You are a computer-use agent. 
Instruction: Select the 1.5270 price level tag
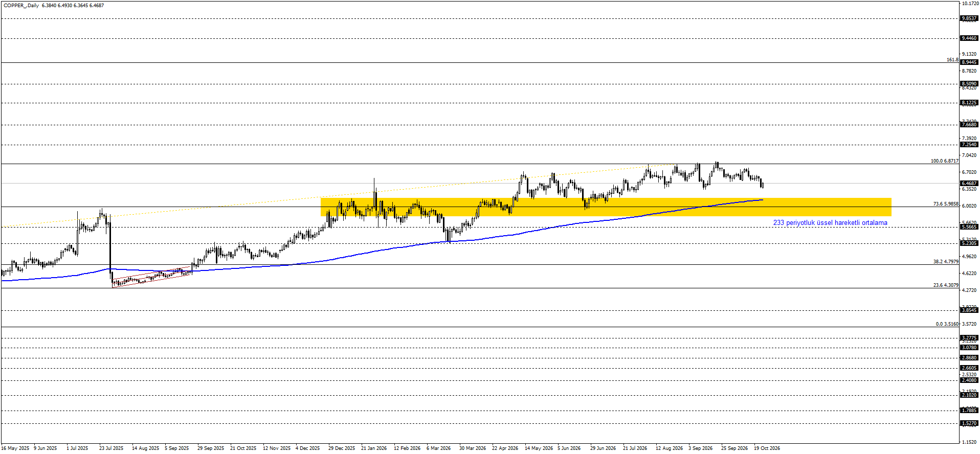pos(969,423)
